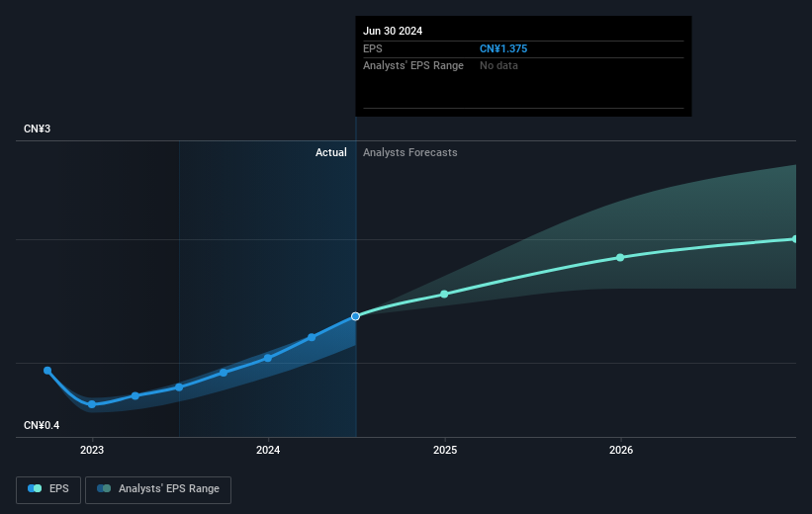
Task: Click the EPS point just before Jun 2024
Action: (312, 337)
